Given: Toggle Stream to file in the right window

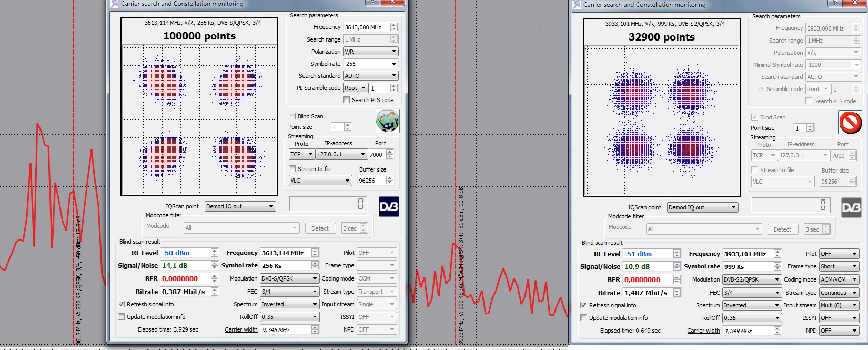Looking at the screenshot, I should [x=754, y=170].
